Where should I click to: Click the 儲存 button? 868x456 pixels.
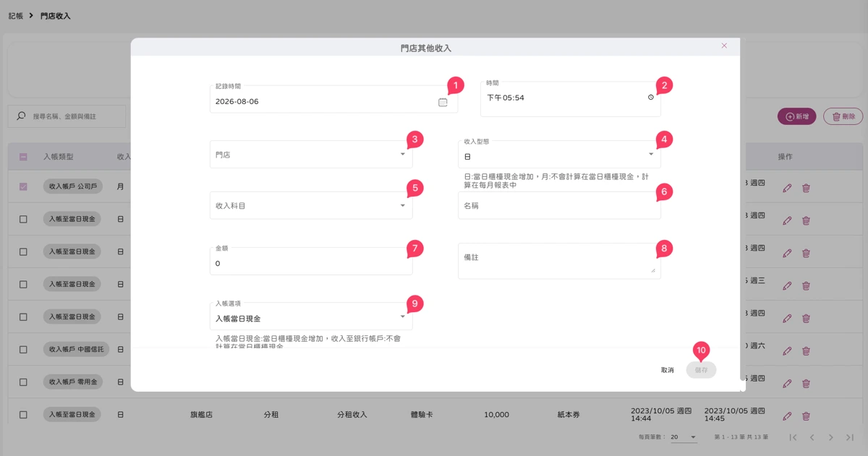pyautogui.click(x=701, y=370)
